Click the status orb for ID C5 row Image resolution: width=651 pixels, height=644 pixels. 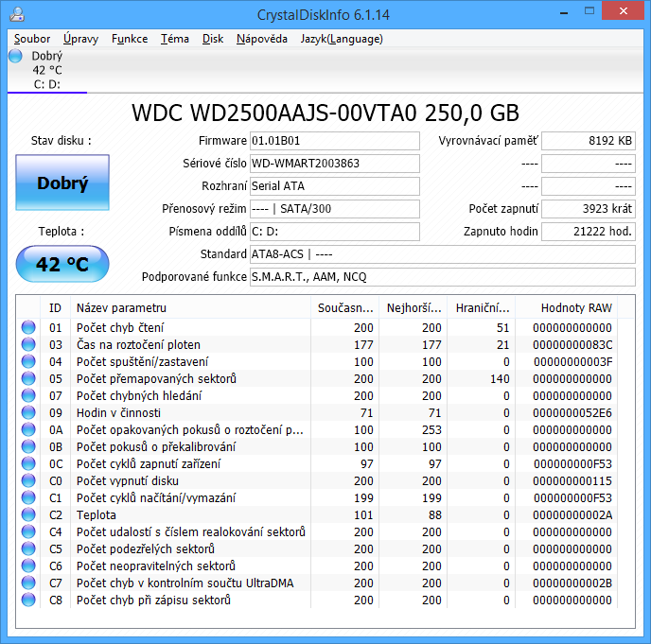pos(28,548)
